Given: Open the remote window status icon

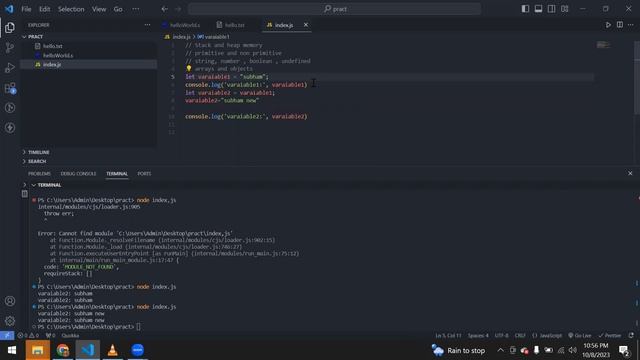Looking at the screenshot, I should [7, 336].
